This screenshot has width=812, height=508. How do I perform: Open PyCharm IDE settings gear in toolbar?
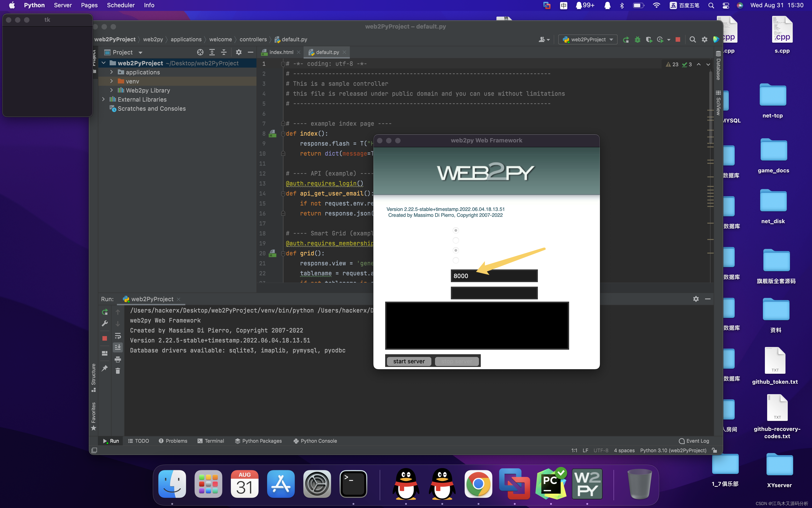[x=704, y=40]
